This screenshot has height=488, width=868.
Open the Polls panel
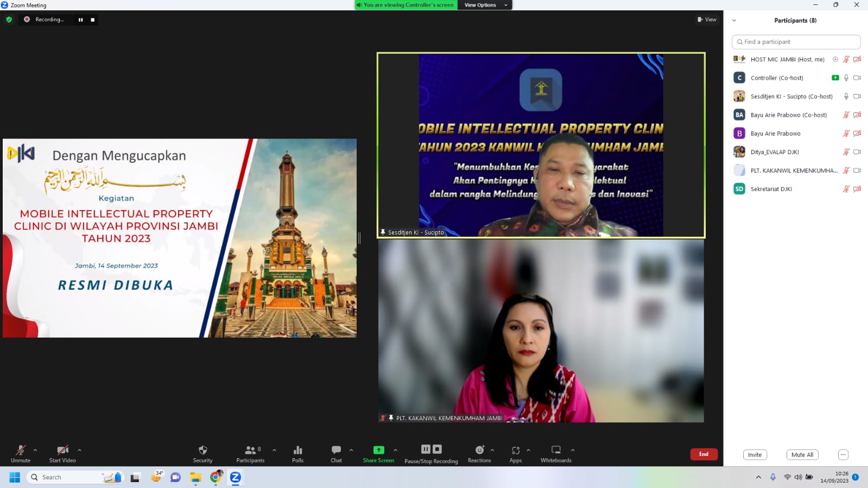pos(297,454)
